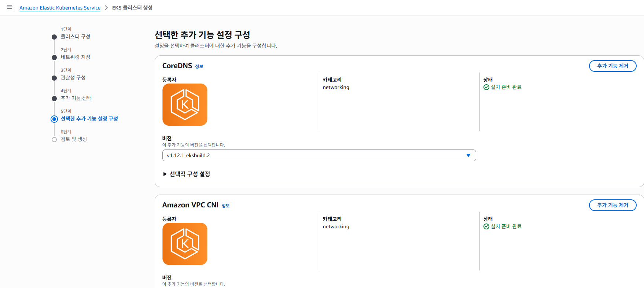Click the CoreDNS version dropdown arrow
The width and height of the screenshot is (644, 288).
468,155
